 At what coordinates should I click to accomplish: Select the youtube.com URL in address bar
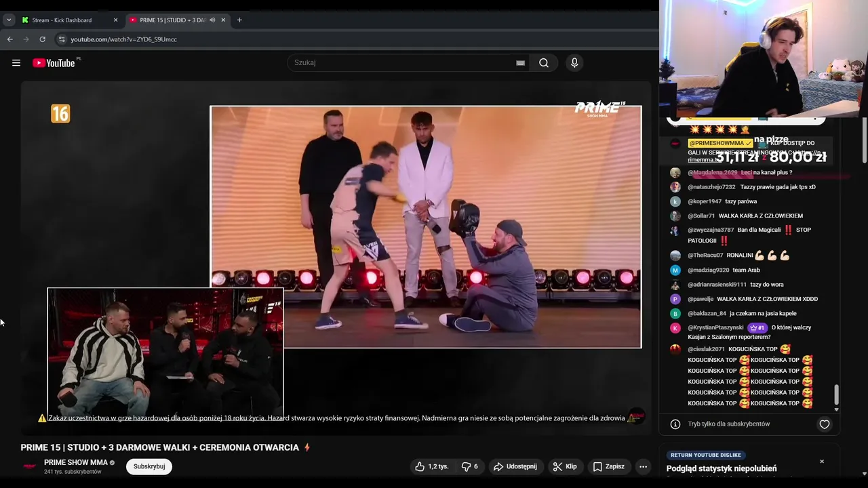click(123, 39)
